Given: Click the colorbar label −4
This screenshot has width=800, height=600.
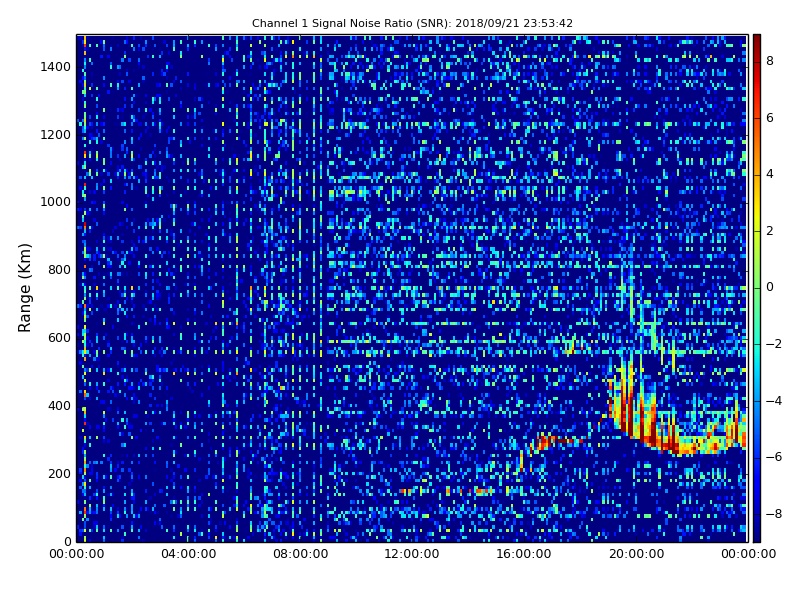Looking at the screenshot, I should (x=774, y=401).
